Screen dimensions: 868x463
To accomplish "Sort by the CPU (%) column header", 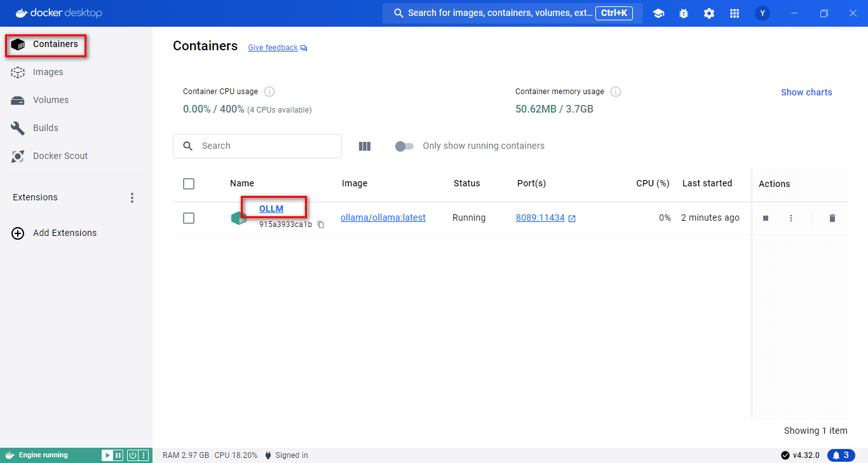I will tap(653, 183).
